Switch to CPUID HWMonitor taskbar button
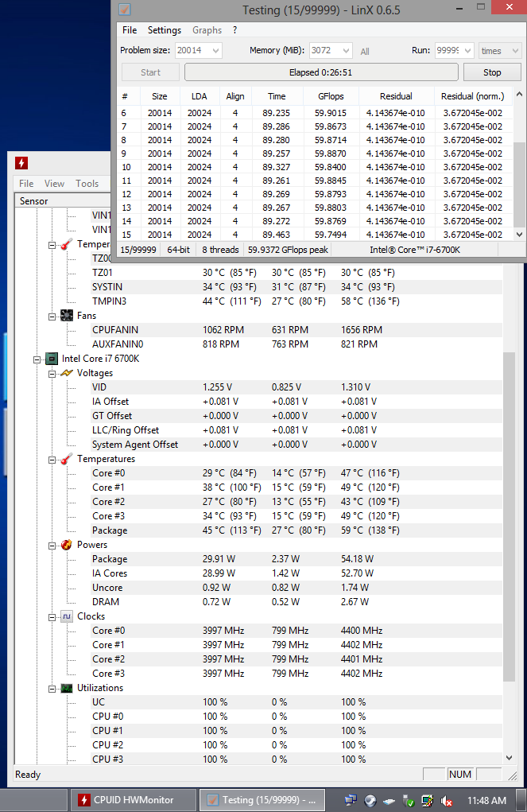This screenshot has height=812, width=527. coord(134,800)
